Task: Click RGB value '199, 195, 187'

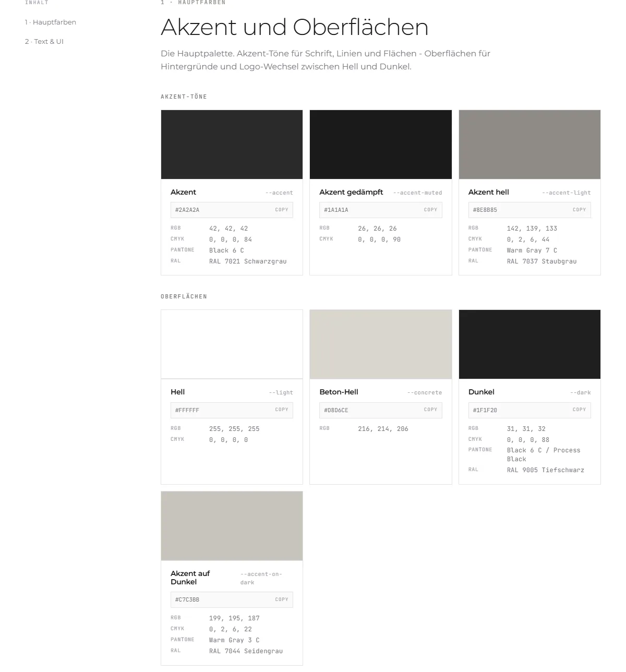Action: pos(234,618)
